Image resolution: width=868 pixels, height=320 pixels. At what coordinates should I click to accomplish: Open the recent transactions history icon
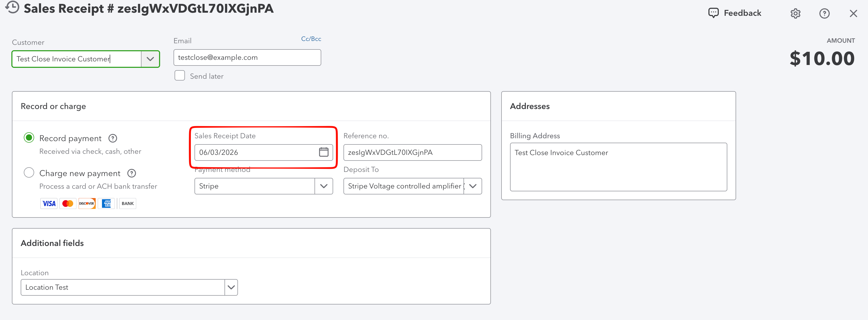click(12, 8)
